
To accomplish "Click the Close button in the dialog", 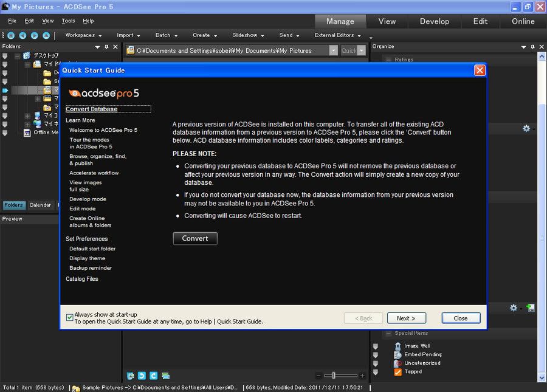I will (x=461, y=318).
